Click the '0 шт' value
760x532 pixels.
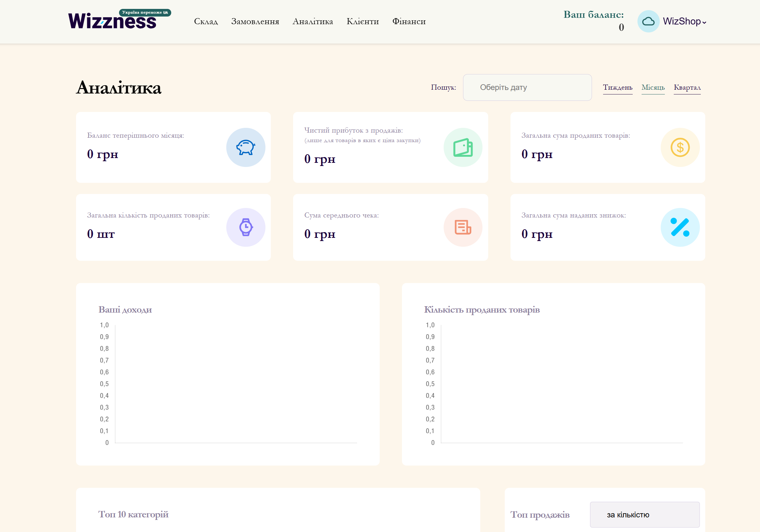point(101,234)
